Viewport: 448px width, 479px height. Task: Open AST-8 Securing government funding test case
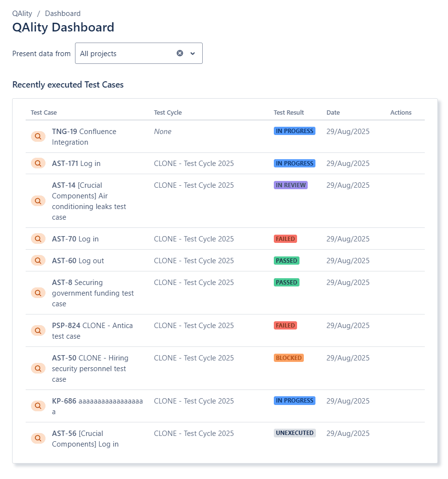click(x=93, y=293)
